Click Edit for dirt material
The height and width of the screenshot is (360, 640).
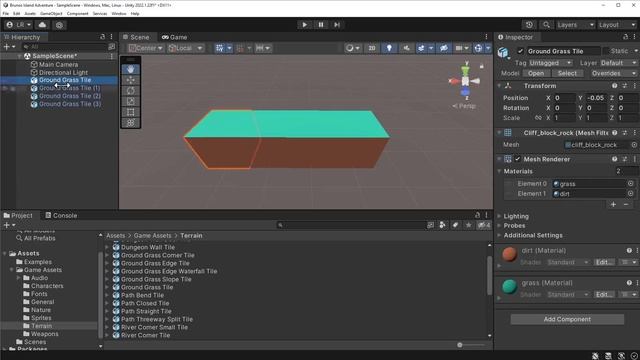[604, 262]
